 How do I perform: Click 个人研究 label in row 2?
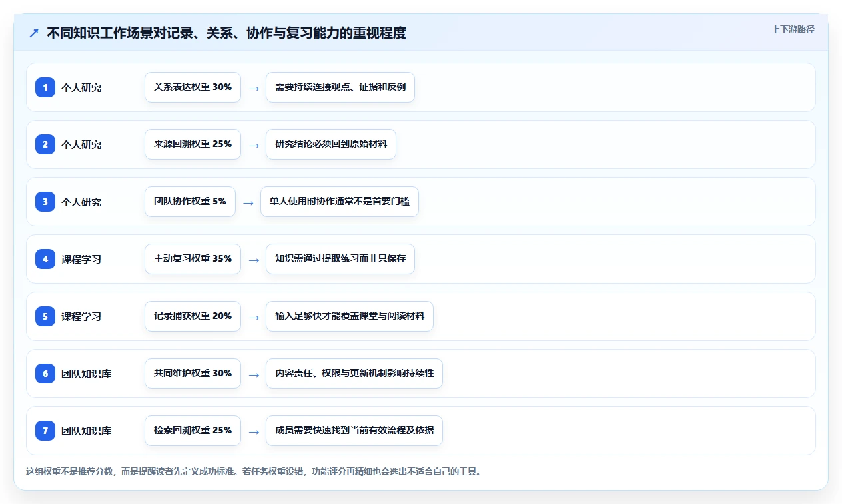(x=81, y=144)
